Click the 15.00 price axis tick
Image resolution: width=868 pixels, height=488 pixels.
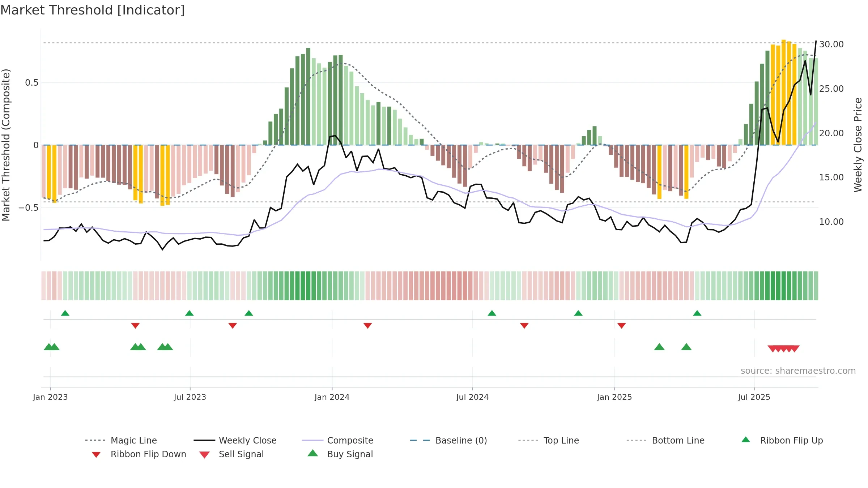click(831, 177)
